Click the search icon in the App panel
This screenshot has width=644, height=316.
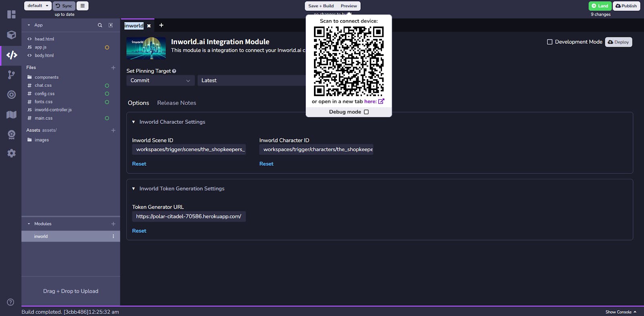tap(100, 25)
